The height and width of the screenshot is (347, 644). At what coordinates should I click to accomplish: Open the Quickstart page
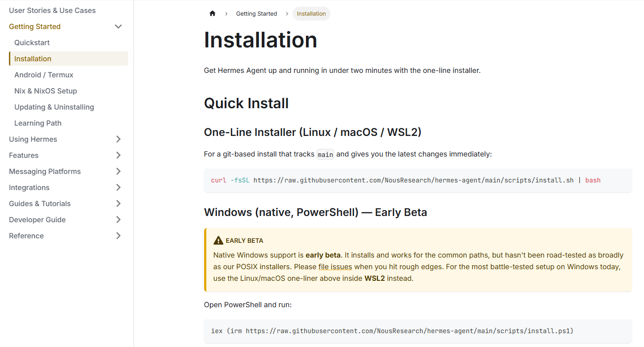[32, 42]
